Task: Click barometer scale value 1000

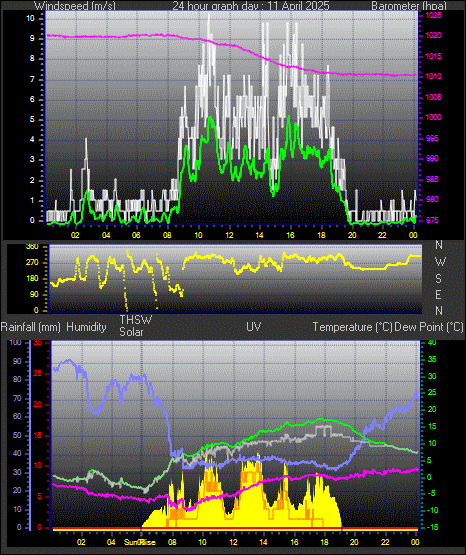Action: point(433,118)
